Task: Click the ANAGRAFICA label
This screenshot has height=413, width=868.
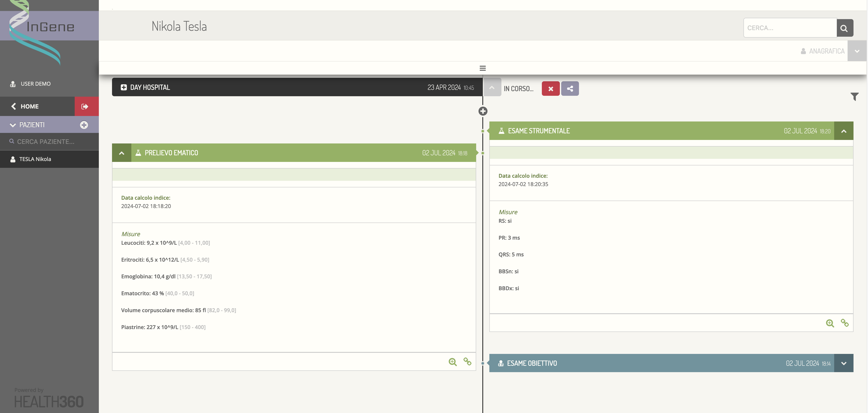Action: click(x=827, y=51)
